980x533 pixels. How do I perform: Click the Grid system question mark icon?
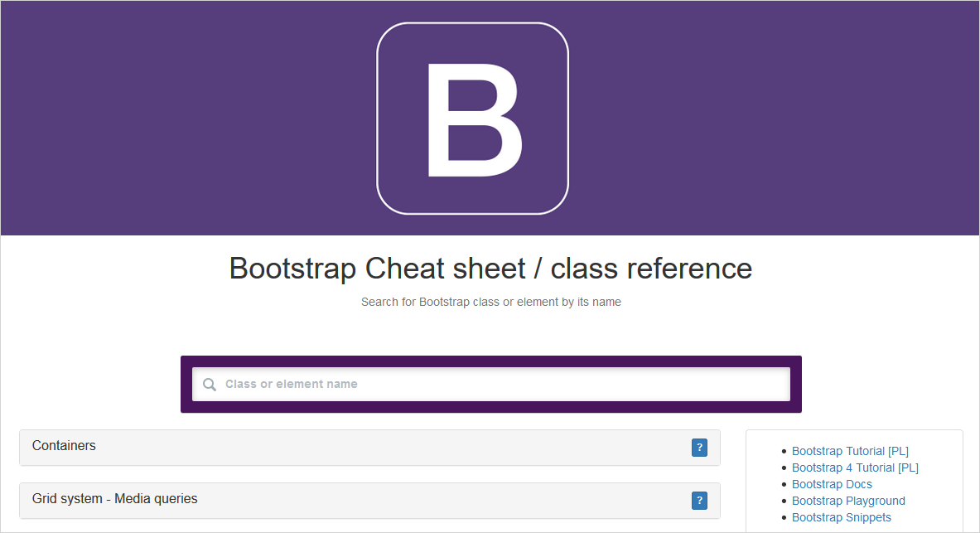coord(699,501)
